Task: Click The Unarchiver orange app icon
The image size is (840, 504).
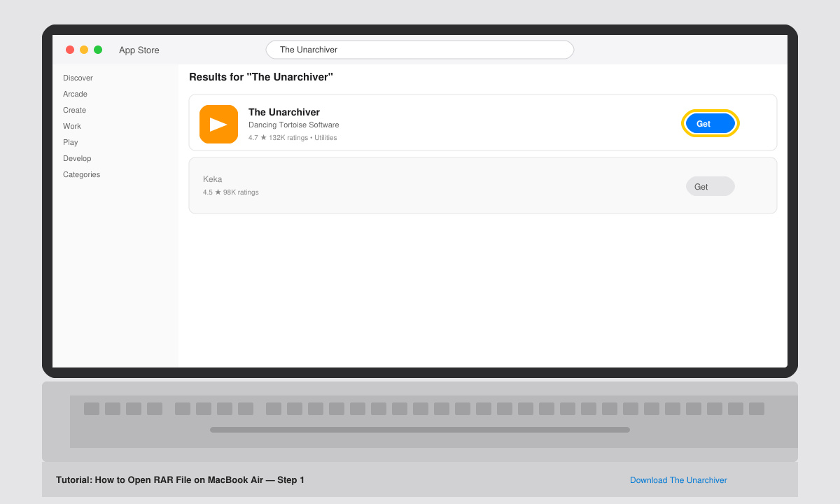Action: (x=218, y=124)
